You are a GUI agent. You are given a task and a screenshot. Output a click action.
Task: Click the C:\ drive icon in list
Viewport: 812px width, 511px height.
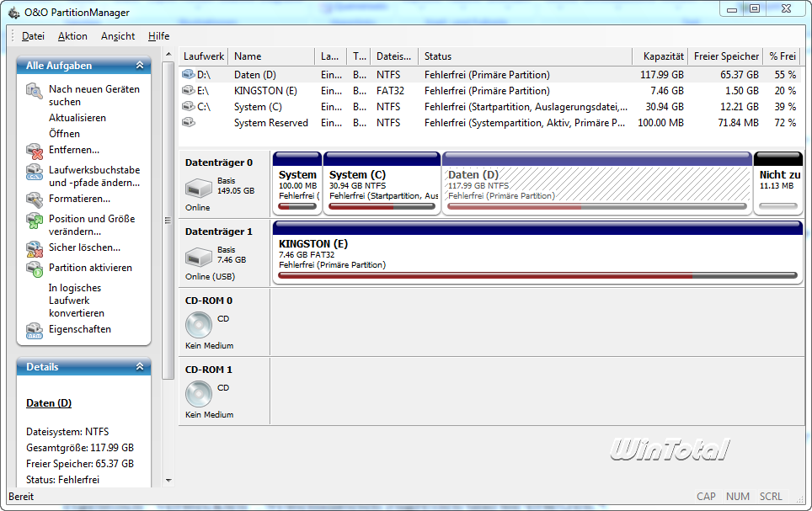click(188, 107)
